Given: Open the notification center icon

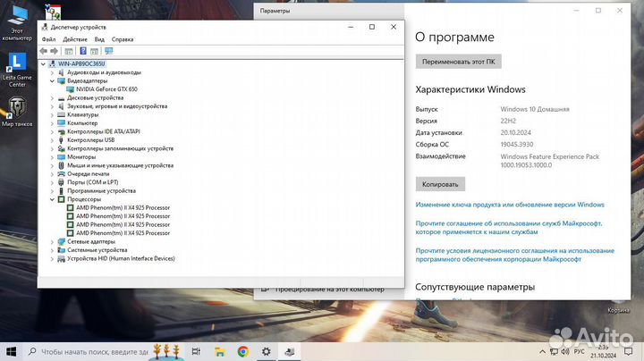Looking at the screenshot, I should (628, 351).
